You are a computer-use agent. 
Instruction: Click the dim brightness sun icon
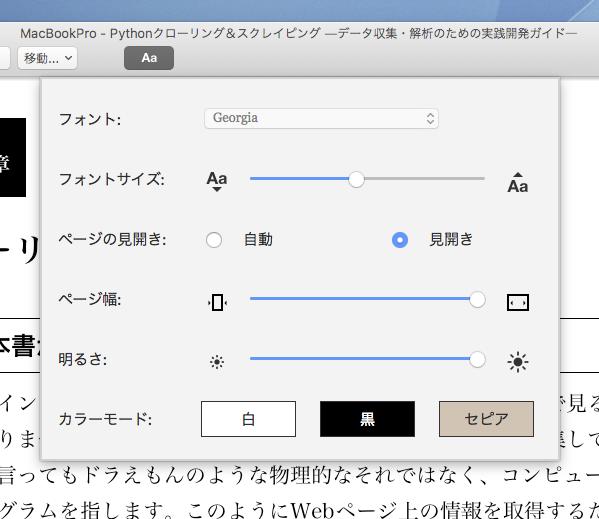[217, 362]
